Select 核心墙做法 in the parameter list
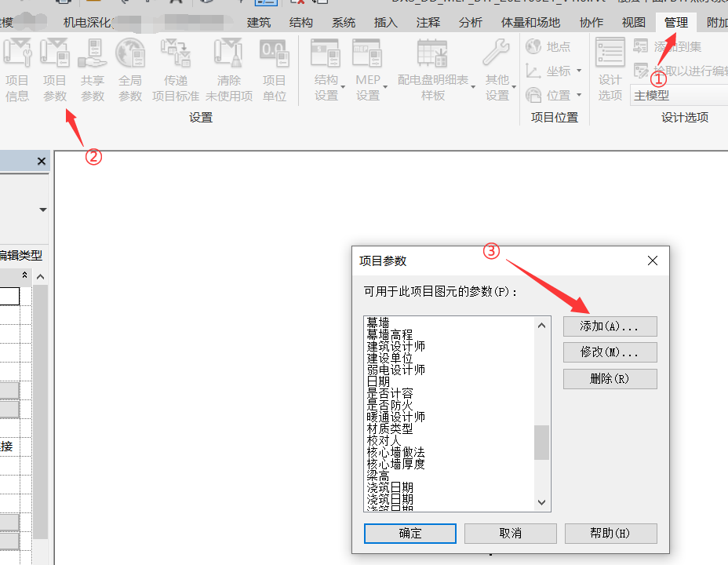The height and width of the screenshot is (565, 728). click(395, 452)
